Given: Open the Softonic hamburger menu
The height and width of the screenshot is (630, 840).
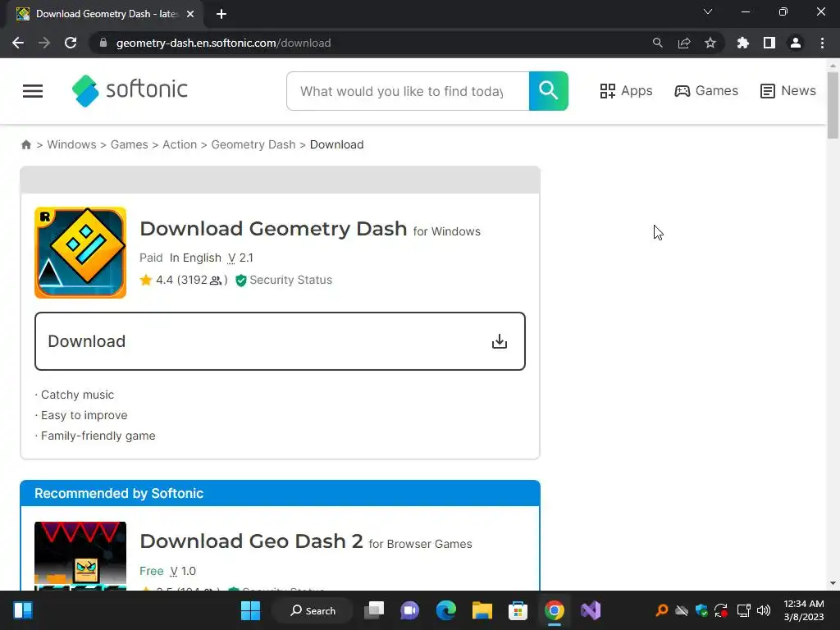Looking at the screenshot, I should click(33, 91).
